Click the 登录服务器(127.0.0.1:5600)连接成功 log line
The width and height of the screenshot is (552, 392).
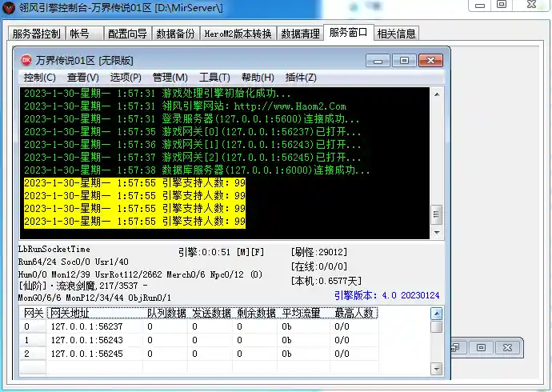[192, 119]
